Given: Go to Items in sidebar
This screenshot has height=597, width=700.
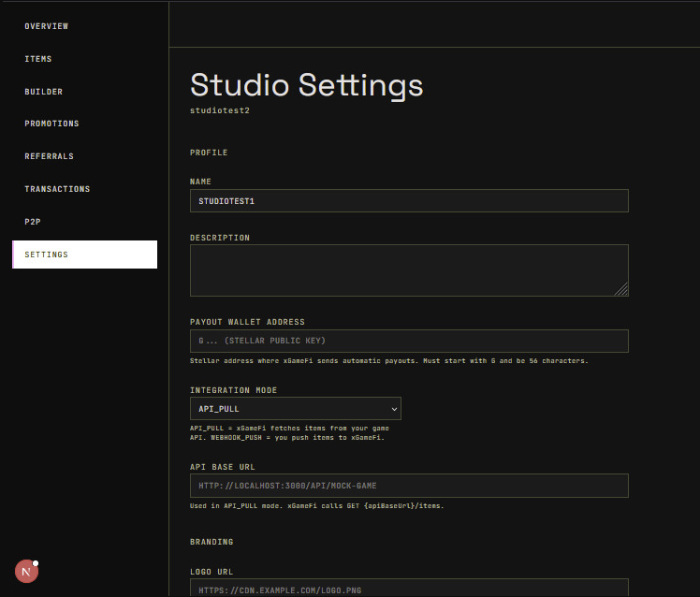Looking at the screenshot, I should click(38, 59).
